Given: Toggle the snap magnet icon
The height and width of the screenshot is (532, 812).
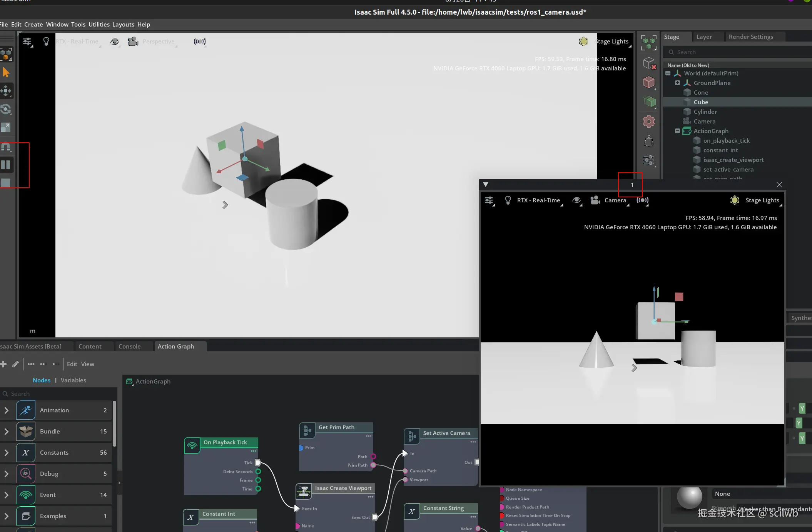Looking at the screenshot, I should [x=6, y=147].
